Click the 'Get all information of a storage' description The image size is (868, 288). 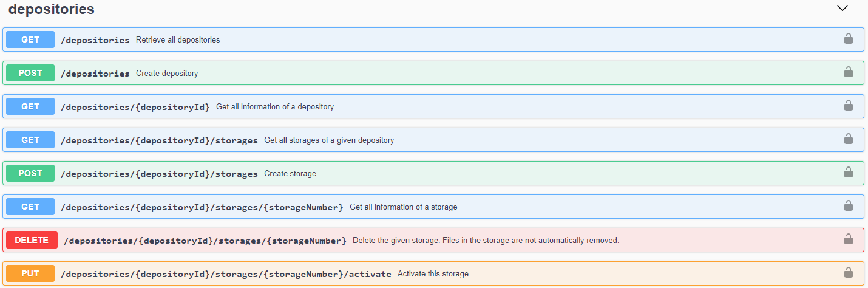click(x=403, y=207)
